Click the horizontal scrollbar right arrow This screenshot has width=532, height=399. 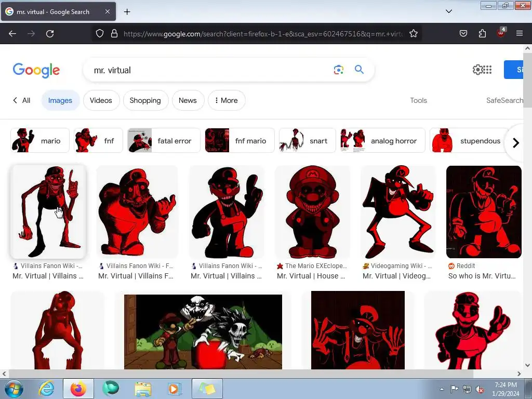(x=519, y=374)
